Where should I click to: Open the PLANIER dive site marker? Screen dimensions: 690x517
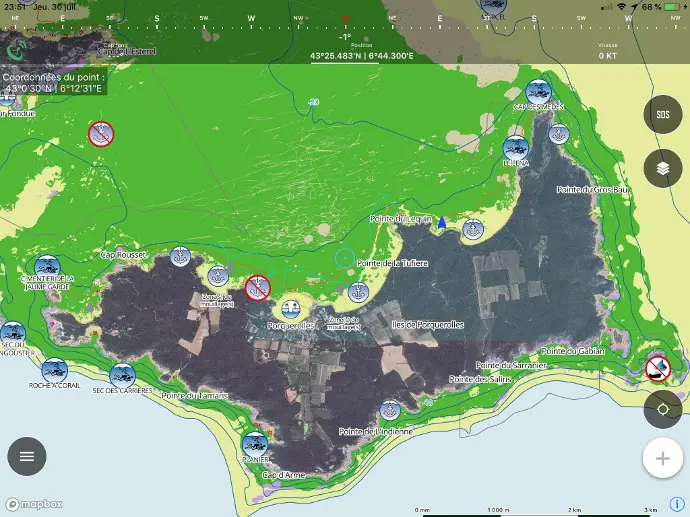(x=255, y=444)
